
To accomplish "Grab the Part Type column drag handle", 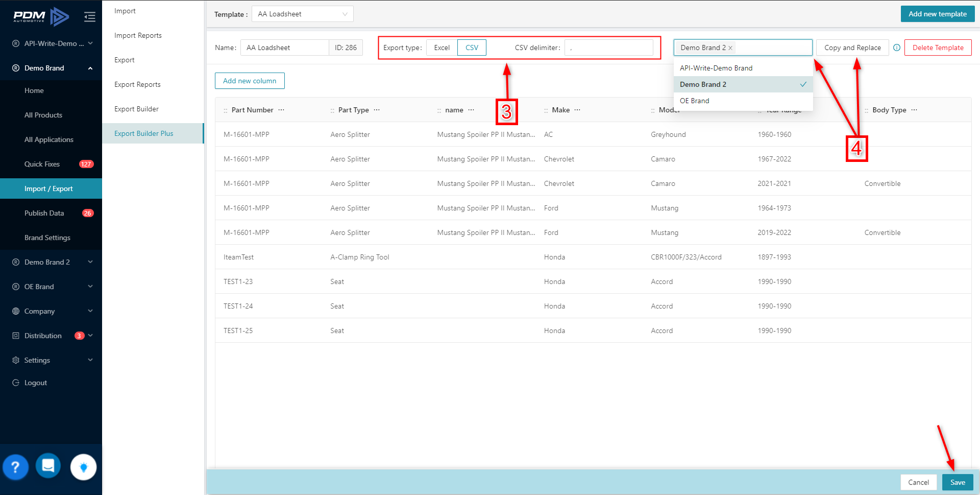I will pos(332,110).
